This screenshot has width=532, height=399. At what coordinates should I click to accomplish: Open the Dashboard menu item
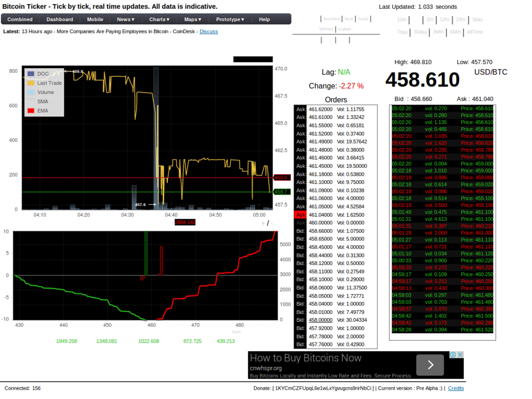tap(60, 19)
